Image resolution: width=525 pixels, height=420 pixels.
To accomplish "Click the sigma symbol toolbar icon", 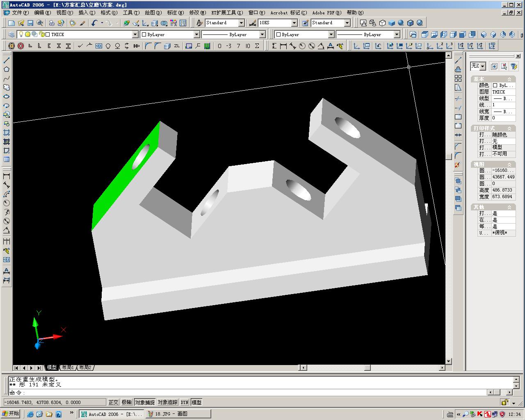I will point(257,46).
